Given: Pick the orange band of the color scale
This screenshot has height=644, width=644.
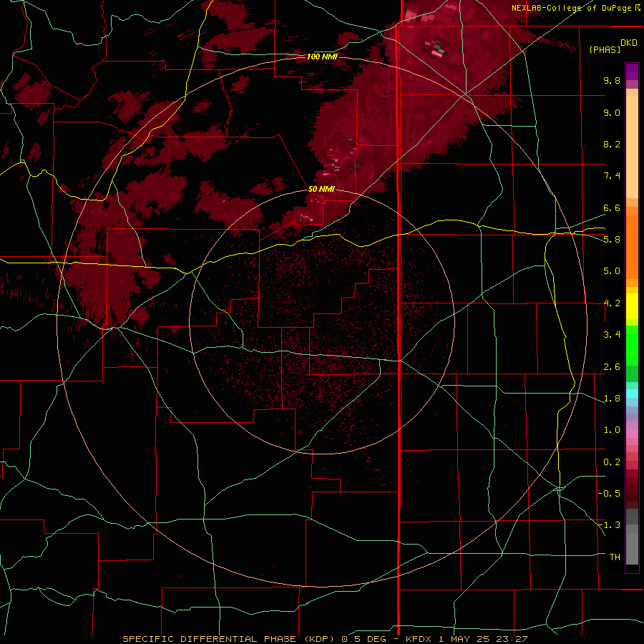Looking at the screenshot, I should [632, 246].
